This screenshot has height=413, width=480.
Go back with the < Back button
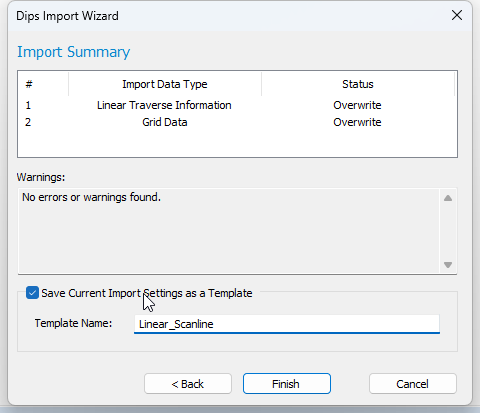[x=188, y=384]
